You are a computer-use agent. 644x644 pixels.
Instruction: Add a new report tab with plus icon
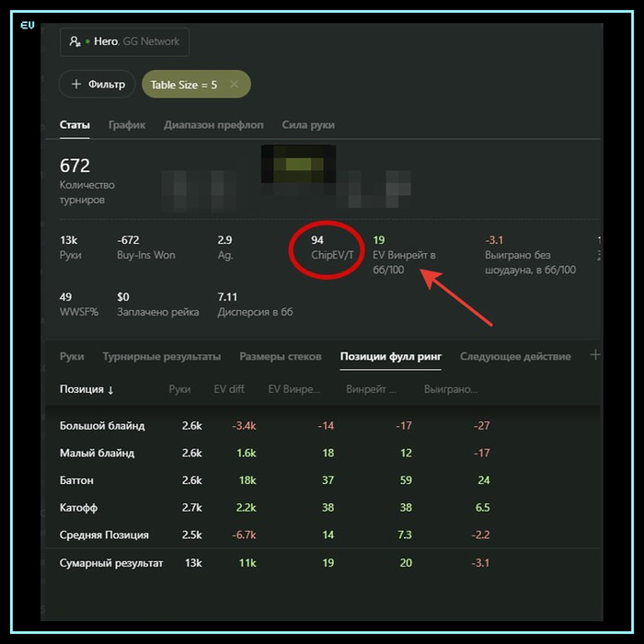point(595,355)
